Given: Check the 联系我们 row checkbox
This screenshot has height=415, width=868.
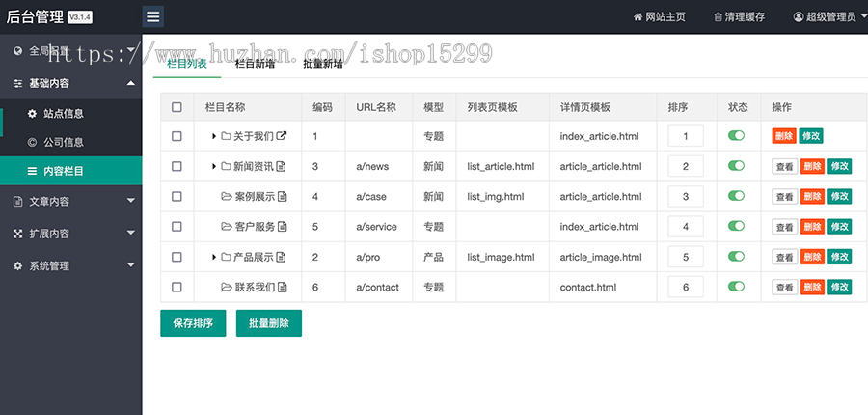Looking at the screenshot, I should coord(176,287).
